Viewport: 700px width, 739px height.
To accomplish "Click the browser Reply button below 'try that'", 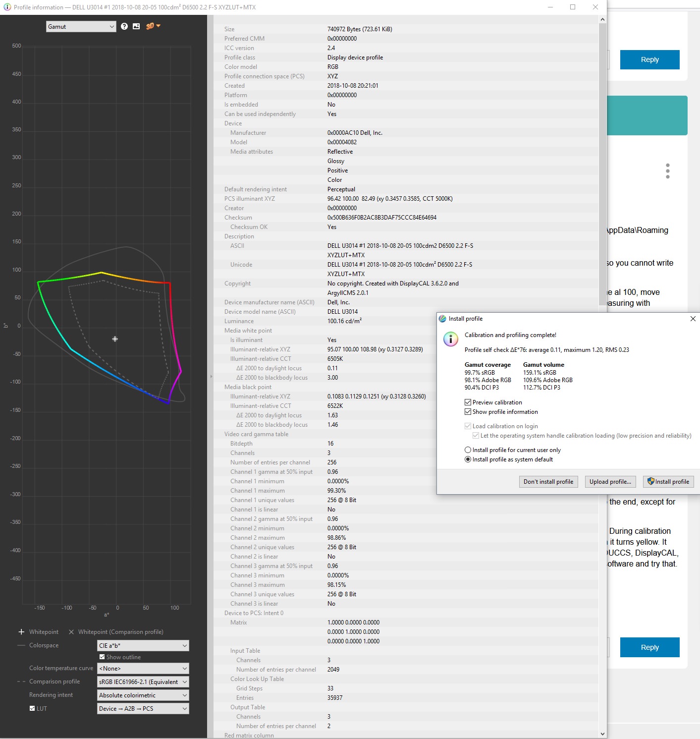I will point(650,647).
